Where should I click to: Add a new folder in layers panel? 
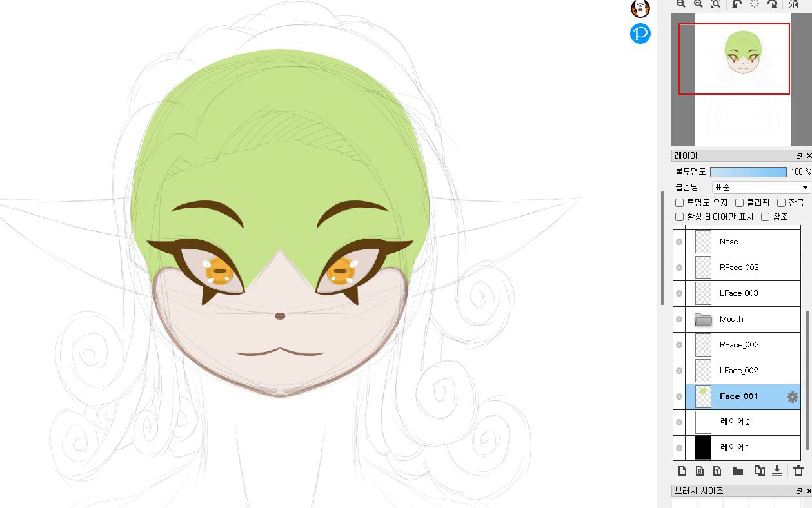tap(738, 471)
